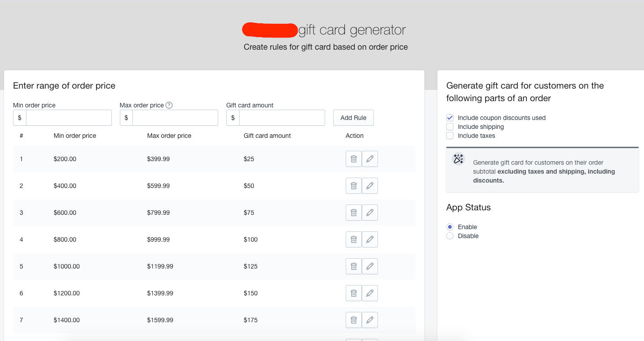Delete rule 7 with trash icon
Viewport: 644px width, 341px height.
click(x=353, y=320)
